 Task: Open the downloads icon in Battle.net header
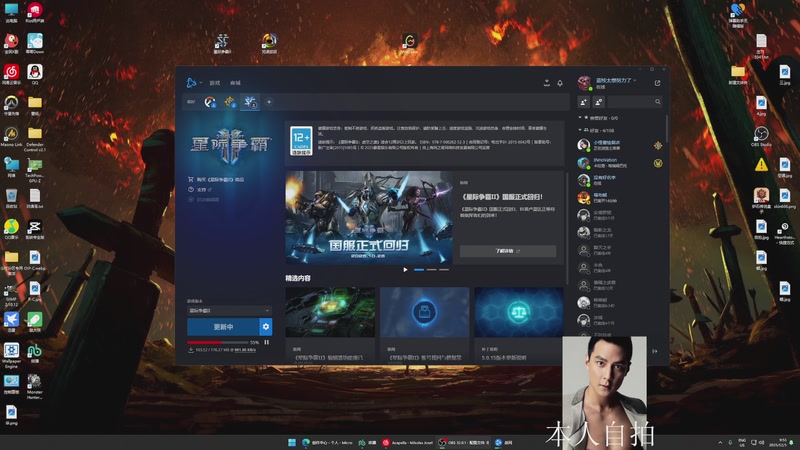pyautogui.click(x=546, y=83)
